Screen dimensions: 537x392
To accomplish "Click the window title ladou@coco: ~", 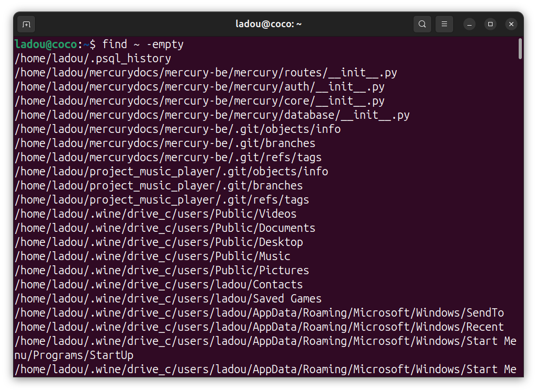I will (x=268, y=24).
